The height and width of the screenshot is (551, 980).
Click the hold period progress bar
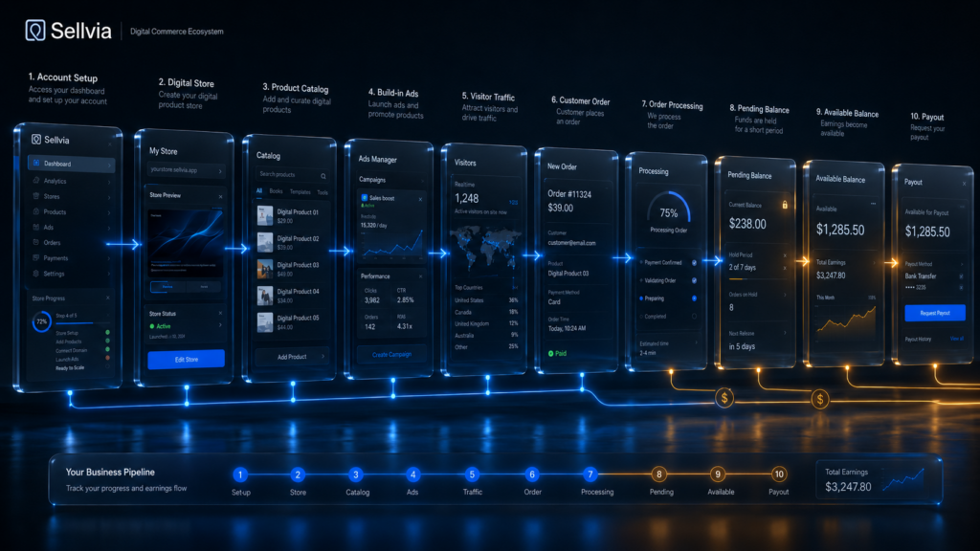tap(758, 277)
